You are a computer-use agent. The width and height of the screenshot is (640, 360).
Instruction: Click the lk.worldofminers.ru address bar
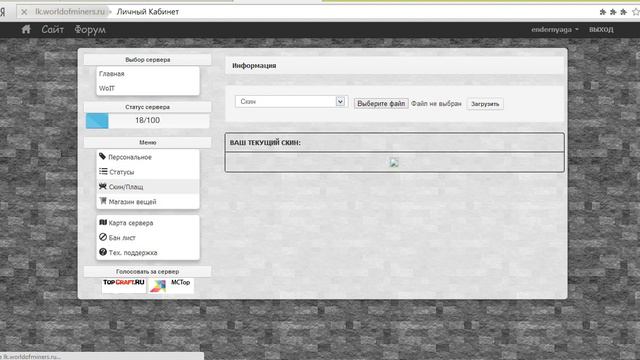click(69, 12)
